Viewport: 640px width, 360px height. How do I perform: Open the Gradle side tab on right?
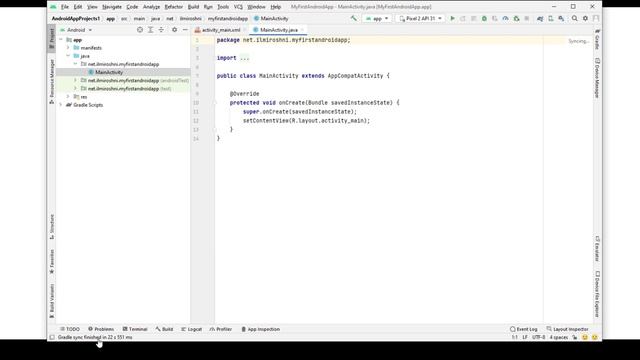click(x=597, y=39)
